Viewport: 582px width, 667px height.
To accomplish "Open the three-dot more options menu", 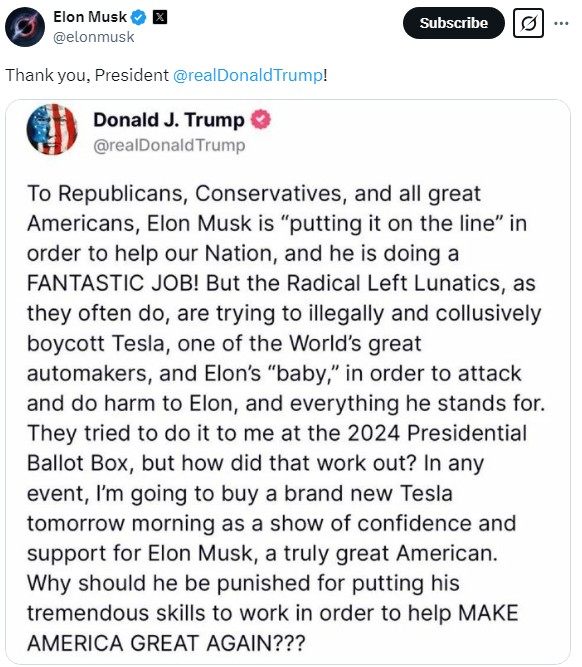I will click(x=561, y=23).
